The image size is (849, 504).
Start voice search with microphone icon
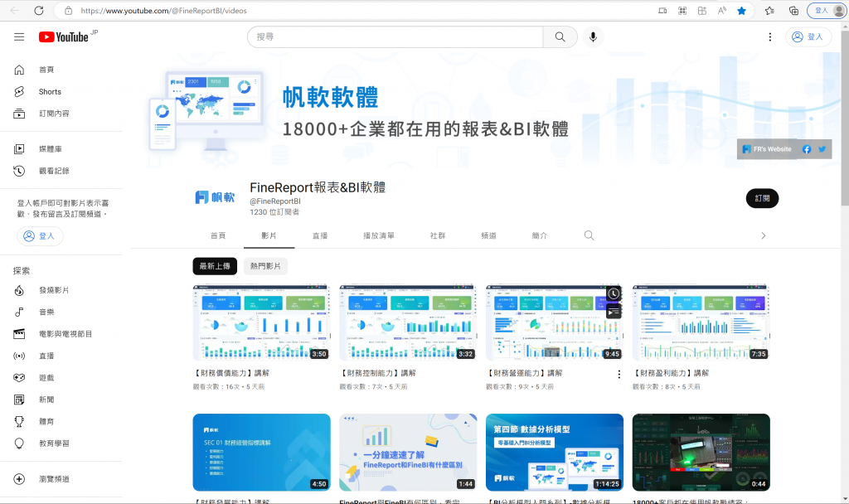tap(593, 36)
